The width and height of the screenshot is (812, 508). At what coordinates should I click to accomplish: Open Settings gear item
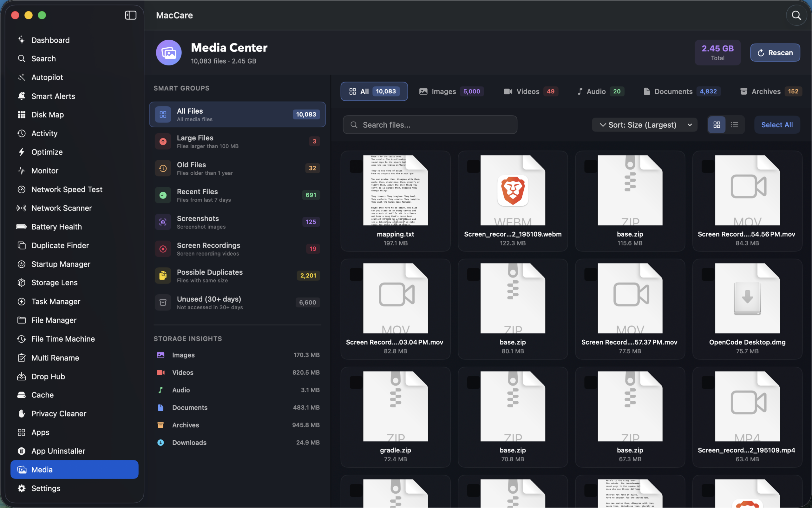[74, 488]
